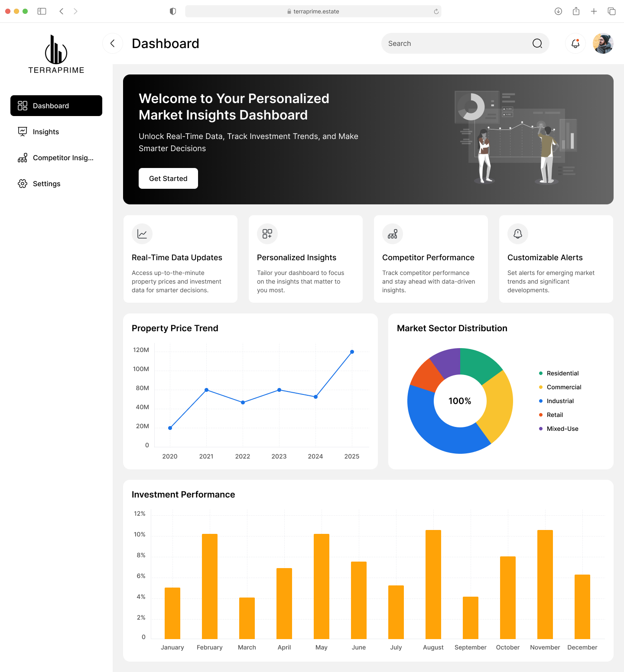This screenshot has height=672, width=624.
Task: Click the yellow Commercial donut segment
Action: pyautogui.click(x=498, y=405)
